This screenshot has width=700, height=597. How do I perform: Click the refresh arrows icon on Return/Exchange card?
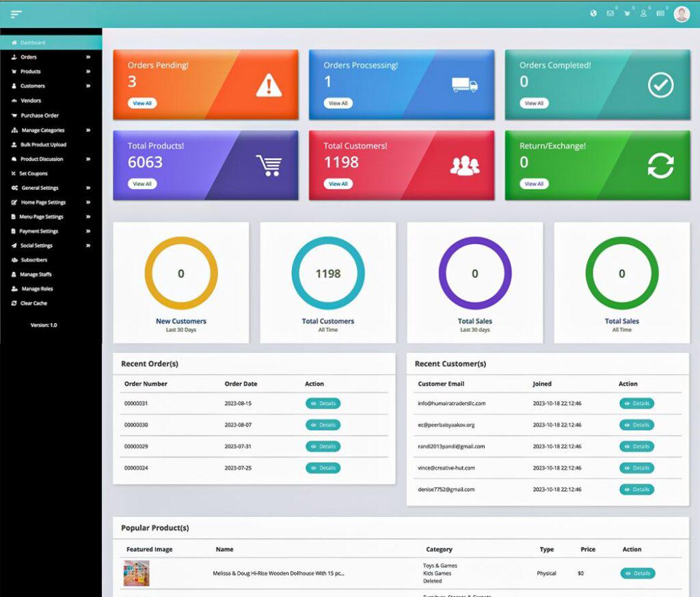point(660,166)
